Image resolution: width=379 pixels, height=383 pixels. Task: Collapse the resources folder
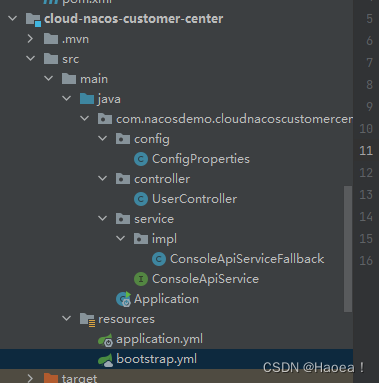pyautogui.click(x=67, y=319)
